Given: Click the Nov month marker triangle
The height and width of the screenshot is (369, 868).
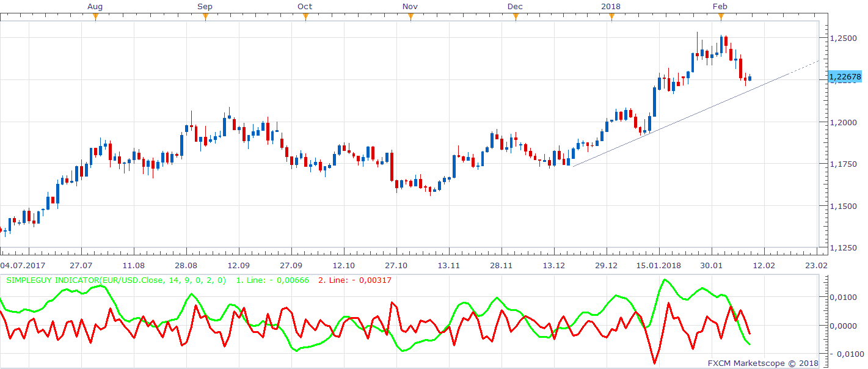Looking at the screenshot, I should (410, 16).
